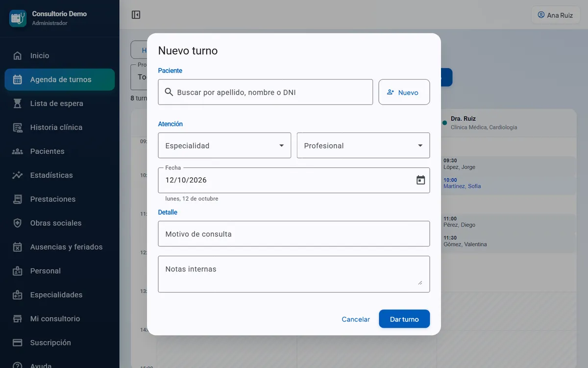588x368 pixels.
Task: Open Estadísticas via its chart icon
Action: point(18,175)
